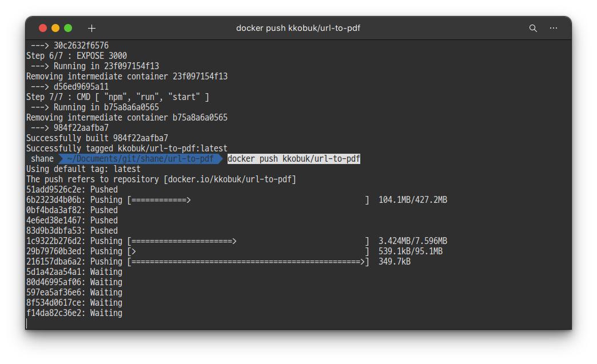The height and width of the screenshot is (364, 597).
Task: Click the line '---> Running in b75a8a6a0565'
Action: pos(95,107)
